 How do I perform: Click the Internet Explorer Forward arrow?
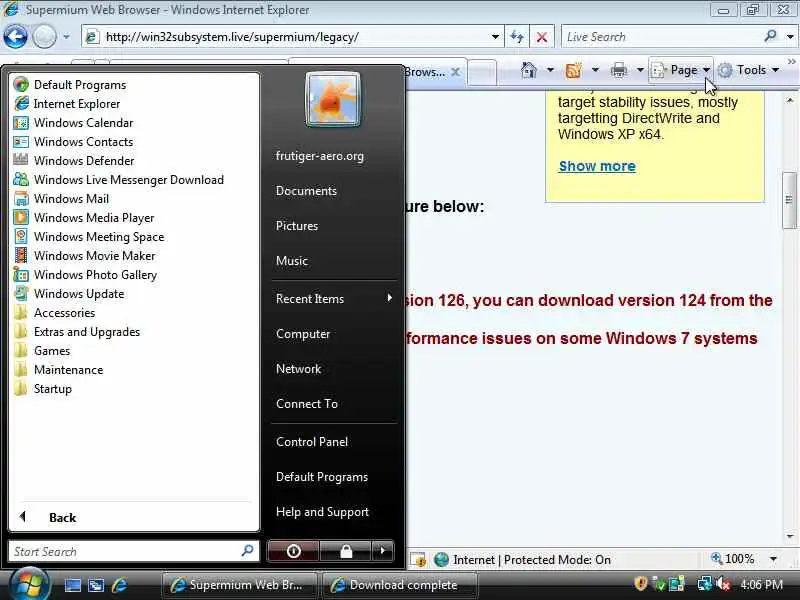tap(44, 37)
